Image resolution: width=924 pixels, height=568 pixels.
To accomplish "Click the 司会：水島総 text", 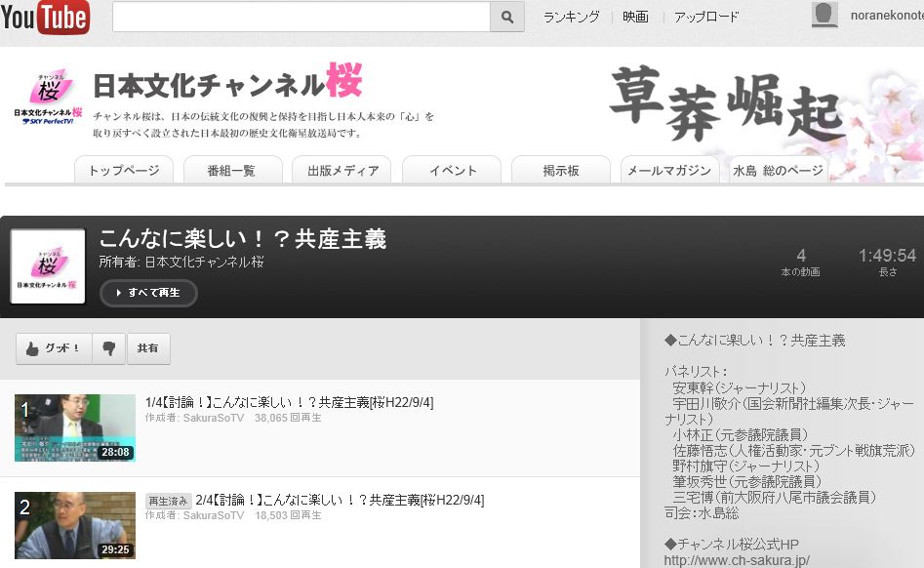I will 702,513.
